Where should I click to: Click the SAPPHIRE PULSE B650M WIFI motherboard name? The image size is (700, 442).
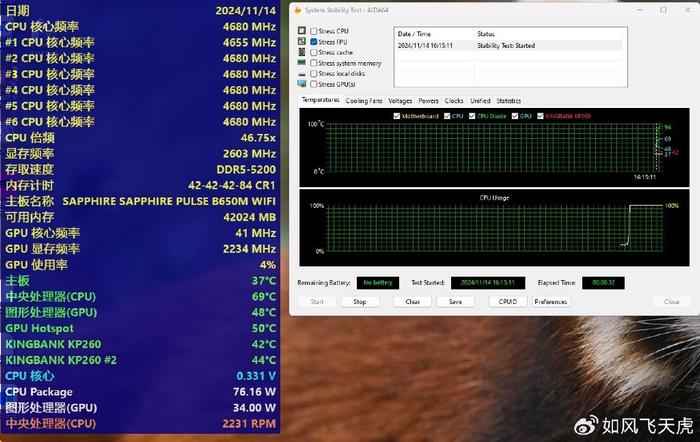[x=169, y=201]
